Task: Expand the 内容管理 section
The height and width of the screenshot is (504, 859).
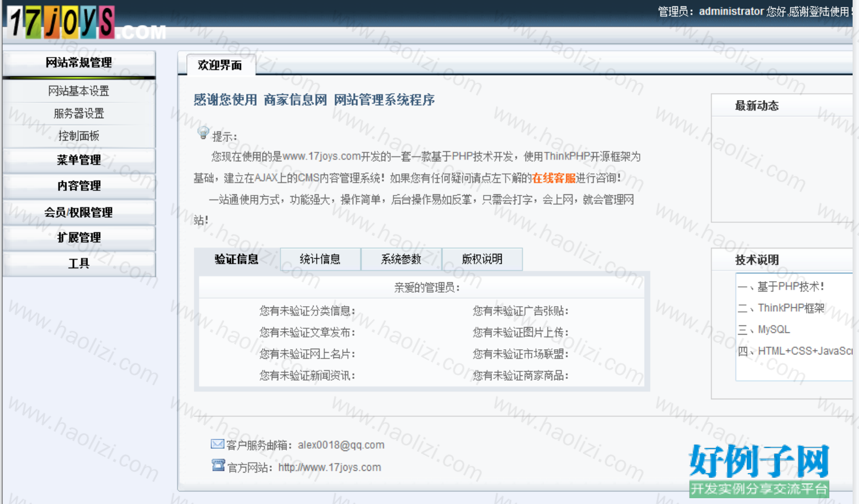Action: [x=79, y=186]
